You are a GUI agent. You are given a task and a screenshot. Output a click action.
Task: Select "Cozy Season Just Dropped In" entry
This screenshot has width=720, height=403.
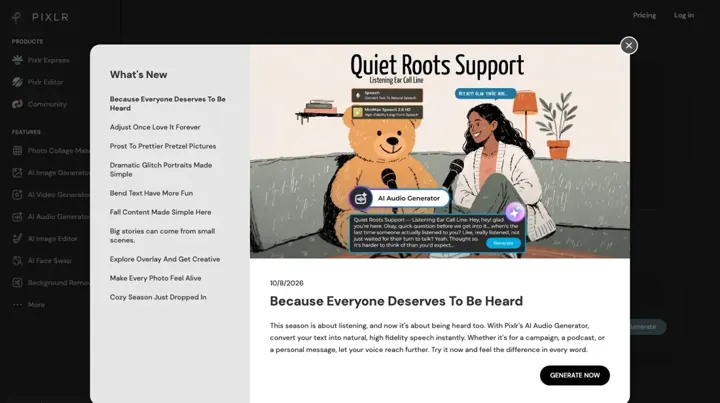coord(158,297)
